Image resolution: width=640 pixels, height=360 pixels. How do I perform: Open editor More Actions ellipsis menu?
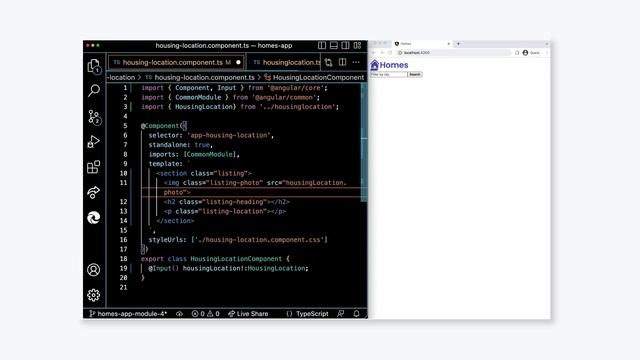click(356, 62)
